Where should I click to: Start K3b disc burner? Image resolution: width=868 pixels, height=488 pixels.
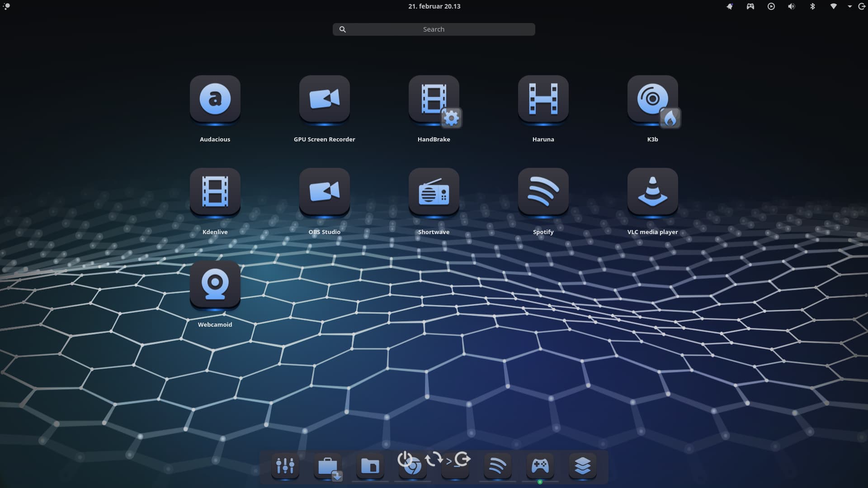(x=653, y=99)
